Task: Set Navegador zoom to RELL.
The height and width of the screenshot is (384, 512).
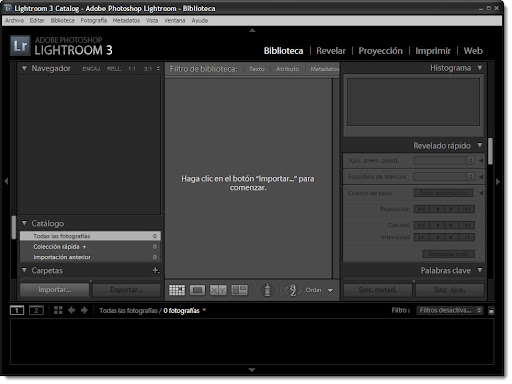Action: click(x=114, y=69)
